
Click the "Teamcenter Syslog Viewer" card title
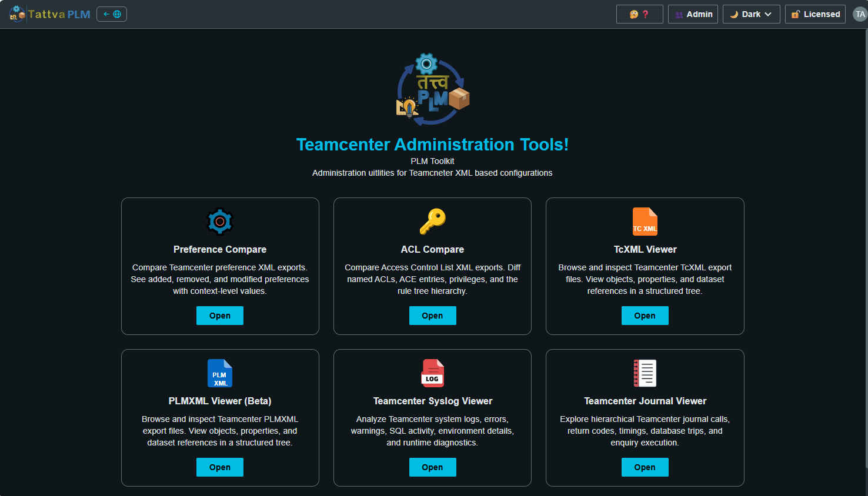[432, 401]
